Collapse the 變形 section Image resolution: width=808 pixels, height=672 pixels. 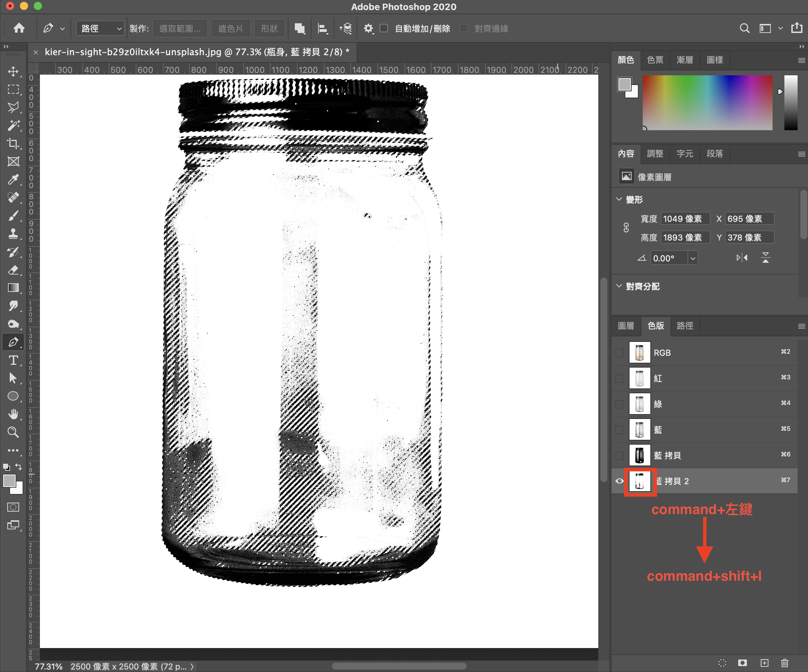[x=619, y=199]
